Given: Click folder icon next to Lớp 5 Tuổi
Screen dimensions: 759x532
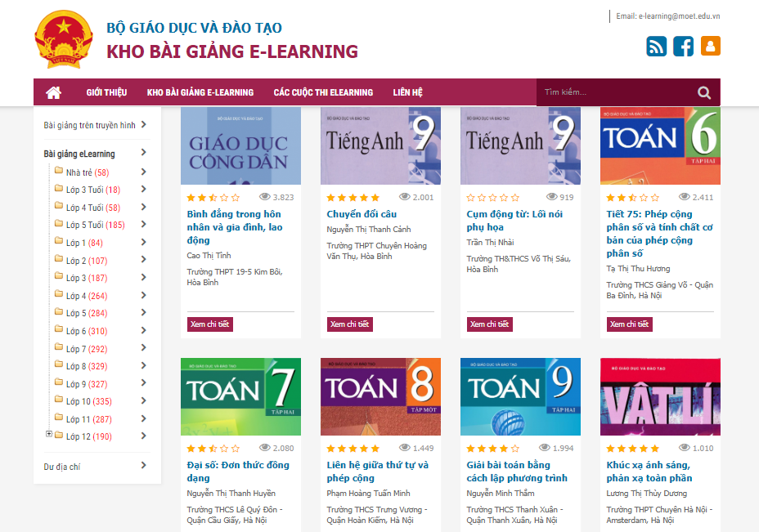Looking at the screenshot, I should [x=59, y=223].
